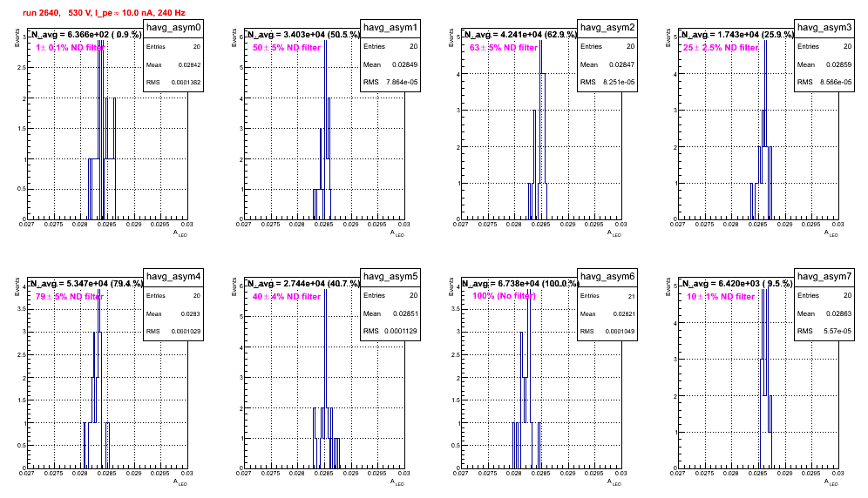Click RMS 0.0001382 in havg_asym0 stats

(173, 83)
